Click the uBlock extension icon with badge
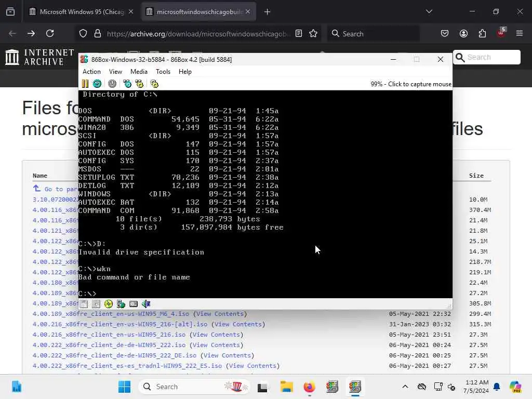This screenshot has height=399, width=532. click(x=501, y=33)
